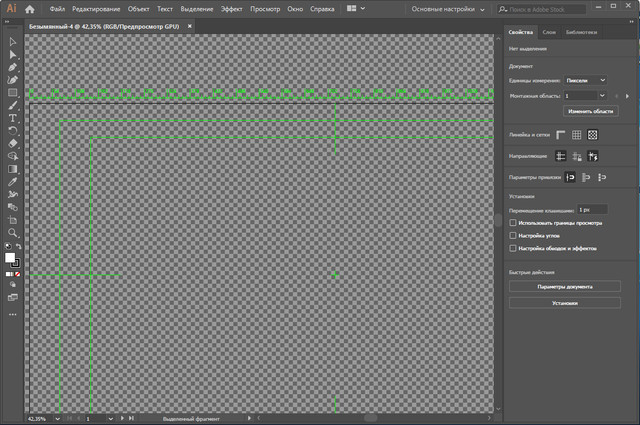
Task: Go to next artboard in Properties panel
Action: click(x=627, y=96)
